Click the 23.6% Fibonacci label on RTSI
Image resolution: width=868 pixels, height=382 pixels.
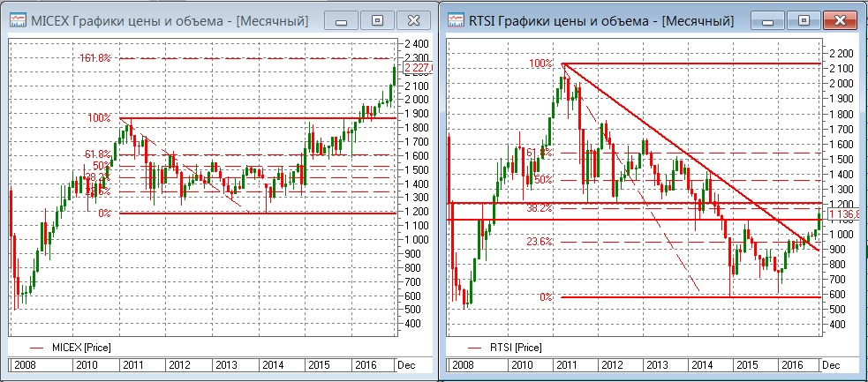tap(540, 242)
